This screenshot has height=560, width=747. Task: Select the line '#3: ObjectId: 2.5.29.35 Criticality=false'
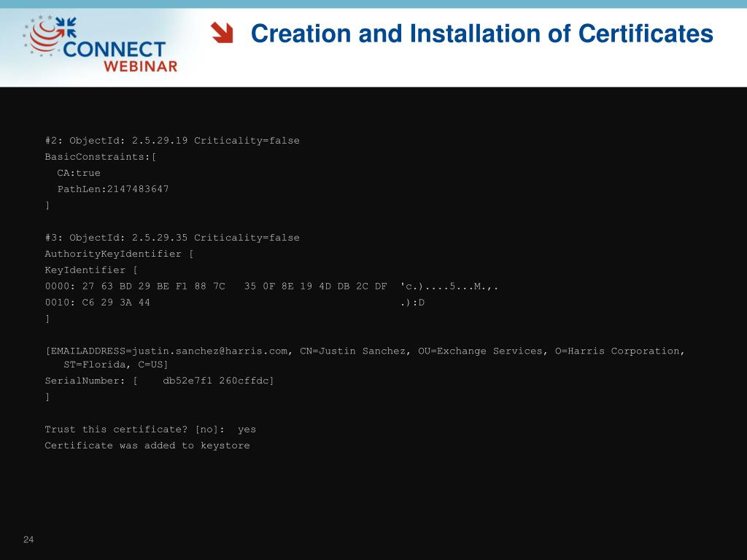[x=172, y=238]
